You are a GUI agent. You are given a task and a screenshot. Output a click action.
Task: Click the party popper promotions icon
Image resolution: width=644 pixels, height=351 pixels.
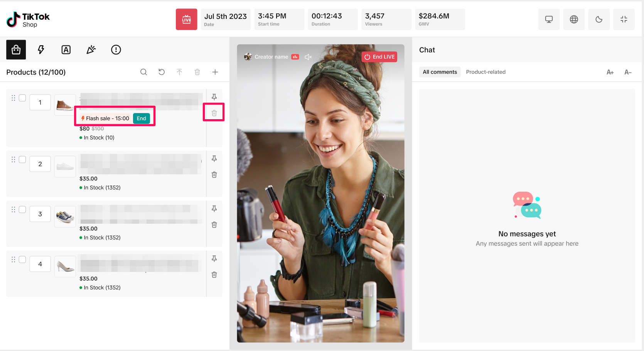pos(91,50)
